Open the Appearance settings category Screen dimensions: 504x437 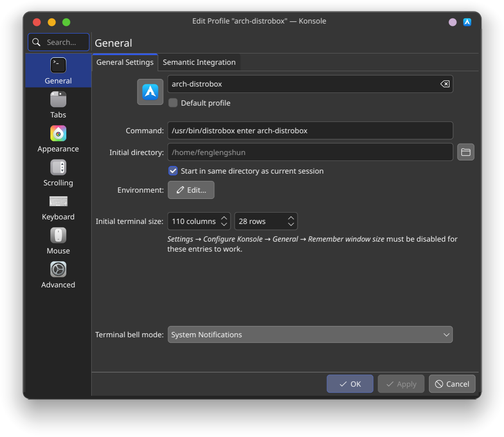point(58,139)
